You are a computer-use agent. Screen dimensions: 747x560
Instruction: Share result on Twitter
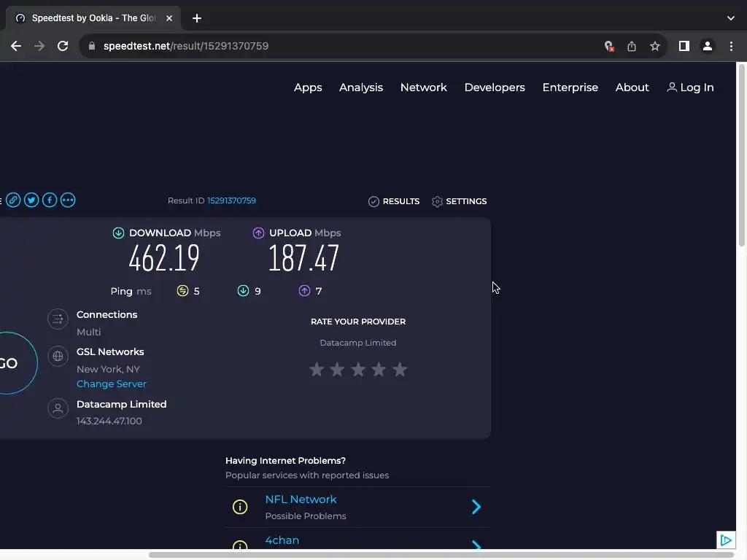31,200
